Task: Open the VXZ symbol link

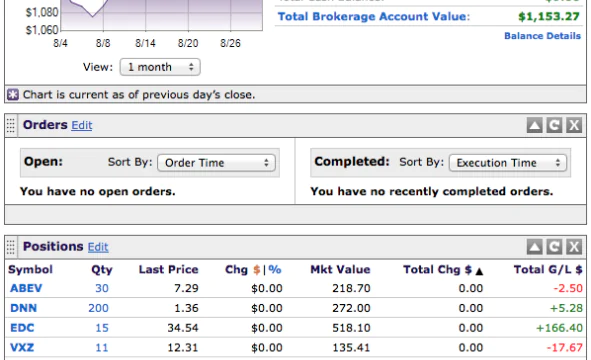Action: (22, 347)
